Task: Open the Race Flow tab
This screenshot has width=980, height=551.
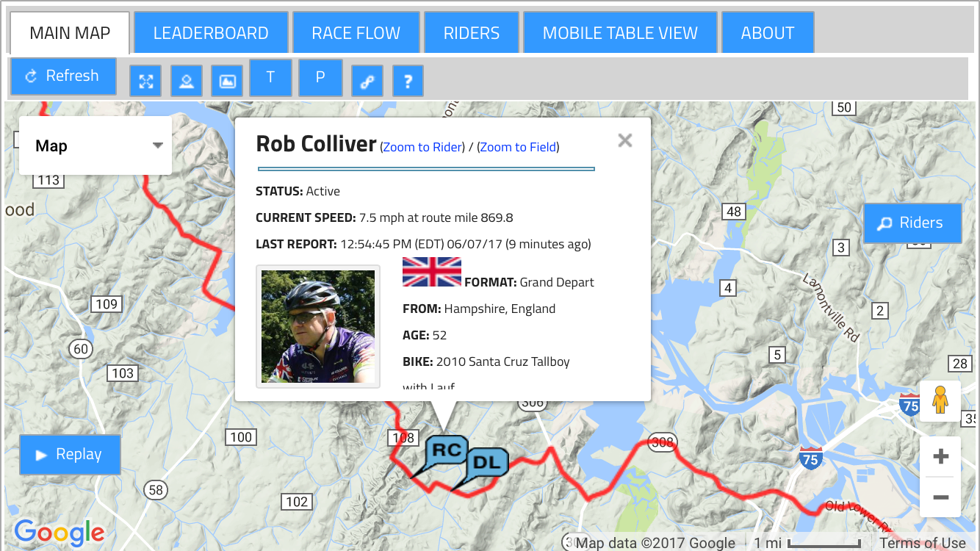Action: coord(356,33)
